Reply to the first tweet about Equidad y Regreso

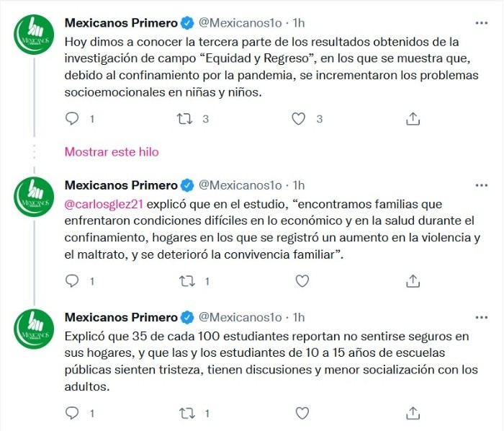pos(72,118)
